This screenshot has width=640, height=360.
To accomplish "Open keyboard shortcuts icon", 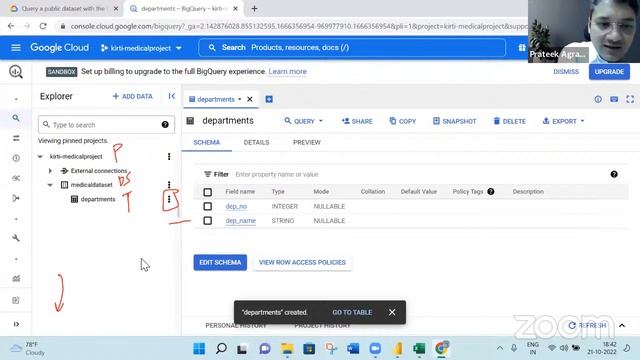I will pos(614,99).
